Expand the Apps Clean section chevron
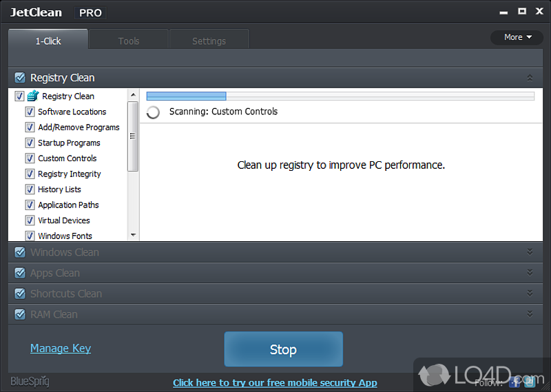Image resolution: width=551 pixels, height=392 pixels. point(530,273)
